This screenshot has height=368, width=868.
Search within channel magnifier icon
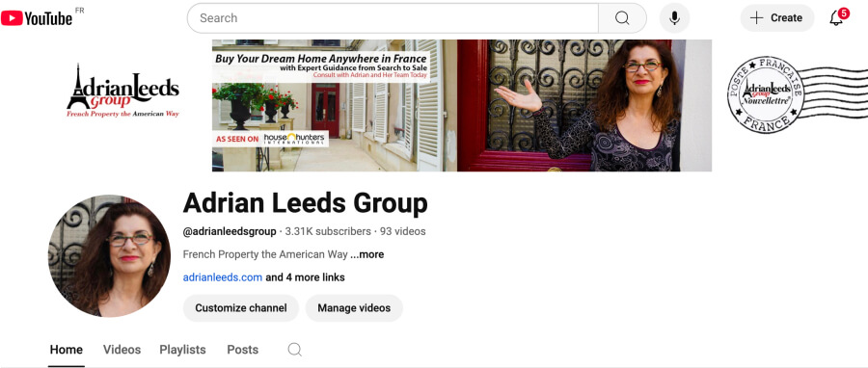coord(295,349)
